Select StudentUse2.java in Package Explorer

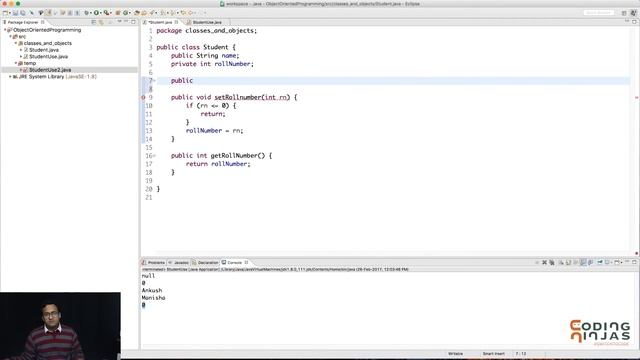tap(50, 70)
